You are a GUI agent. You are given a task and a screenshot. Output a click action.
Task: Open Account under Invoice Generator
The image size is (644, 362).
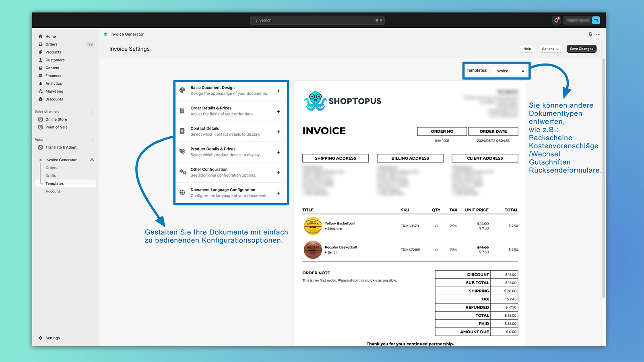(x=53, y=191)
